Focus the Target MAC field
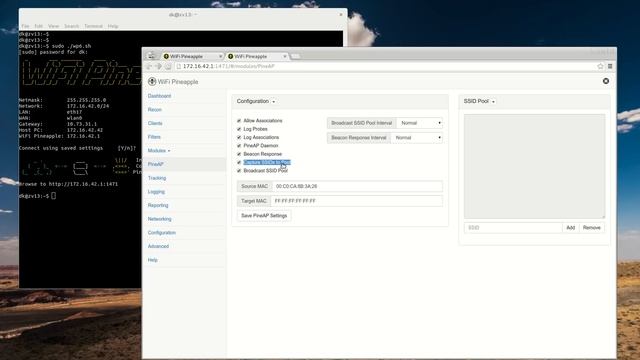The height and width of the screenshot is (360, 640). 356,201
